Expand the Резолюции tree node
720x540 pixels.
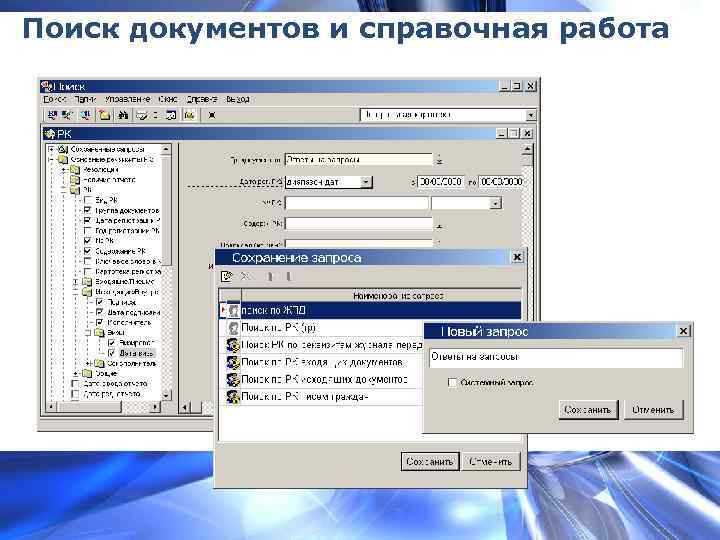click(64, 170)
